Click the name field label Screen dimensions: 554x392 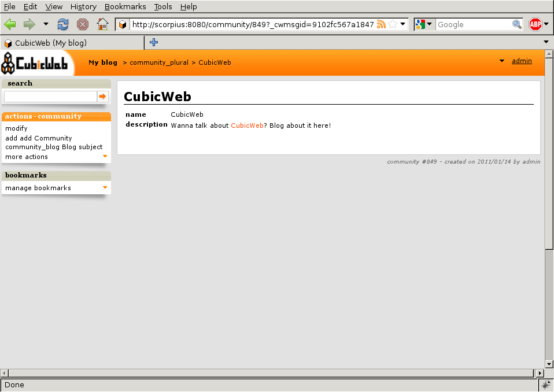coord(136,114)
